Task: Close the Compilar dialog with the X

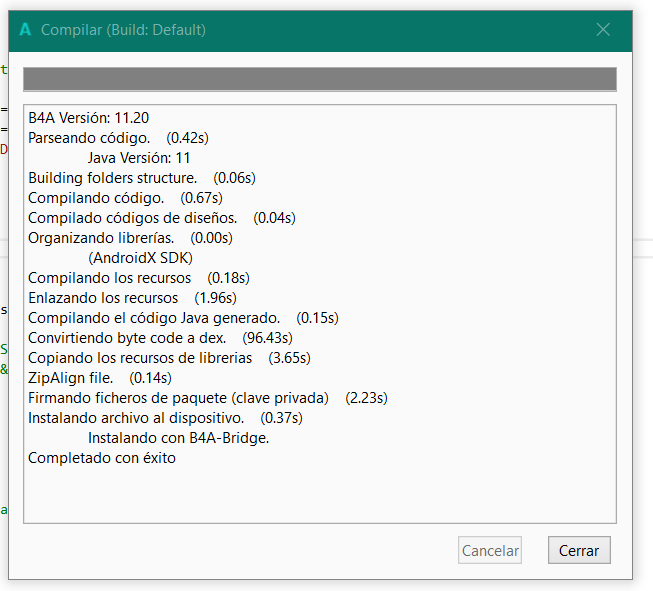Action: pyautogui.click(x=603, y=30)
